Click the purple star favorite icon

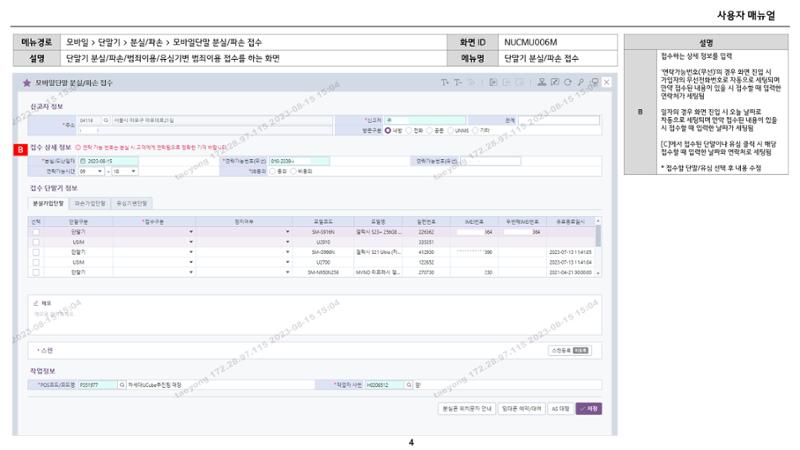(27, 83)
